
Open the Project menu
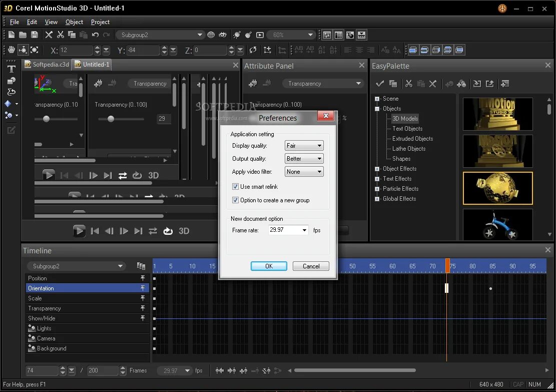click(x=100, y=22)
